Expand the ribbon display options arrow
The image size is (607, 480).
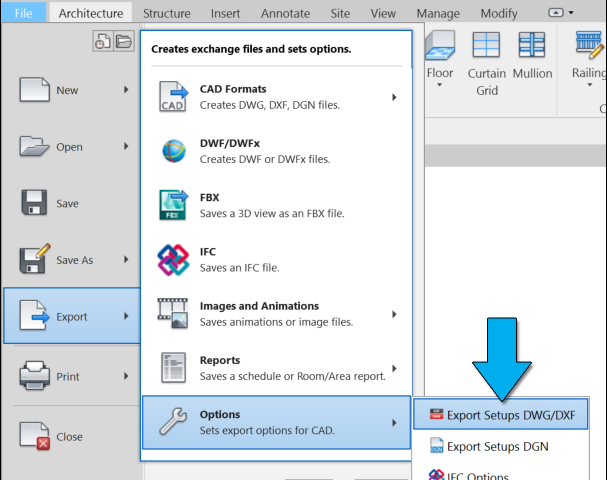pos(571,13)
